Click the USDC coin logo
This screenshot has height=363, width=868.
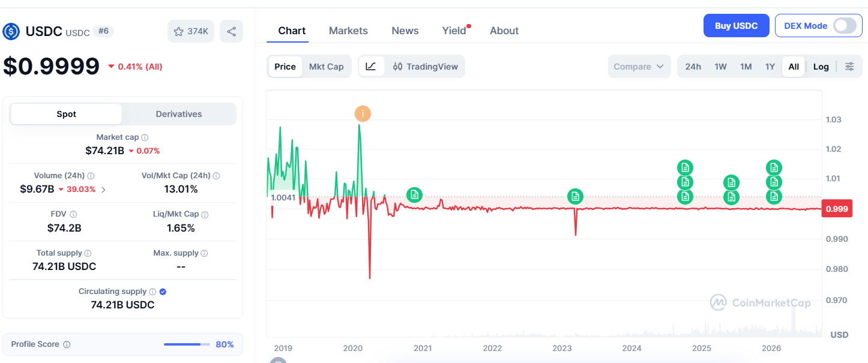(11, 31)
